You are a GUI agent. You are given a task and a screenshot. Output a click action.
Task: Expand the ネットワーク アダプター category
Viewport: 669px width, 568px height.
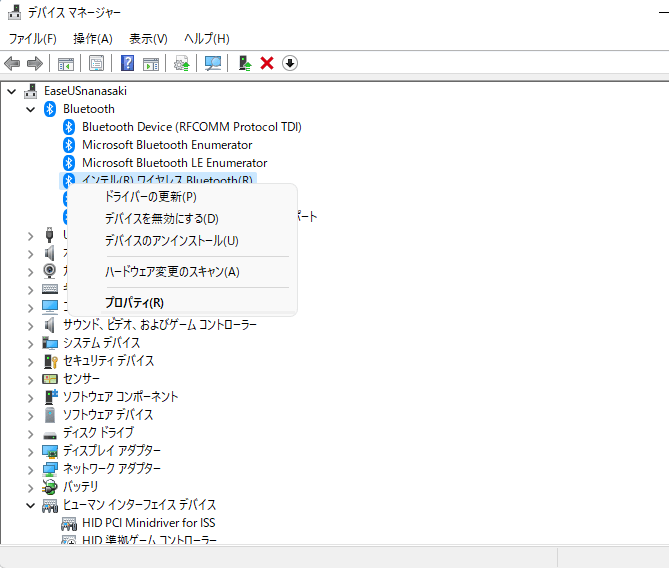[30, 469]
